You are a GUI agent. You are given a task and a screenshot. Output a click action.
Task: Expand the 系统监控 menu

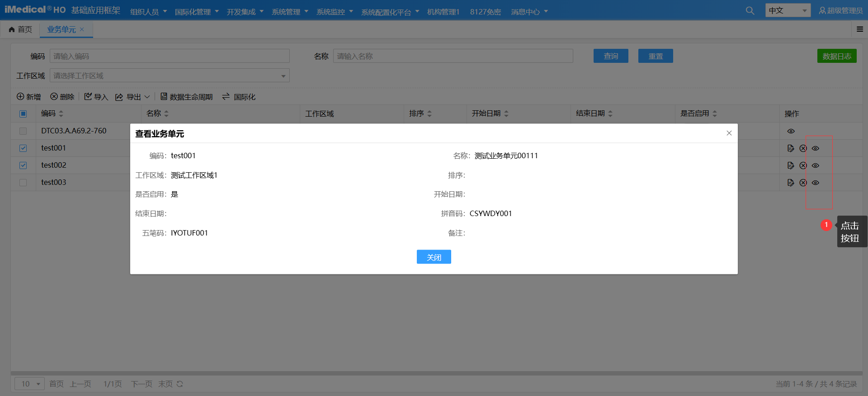click(335, 11)
